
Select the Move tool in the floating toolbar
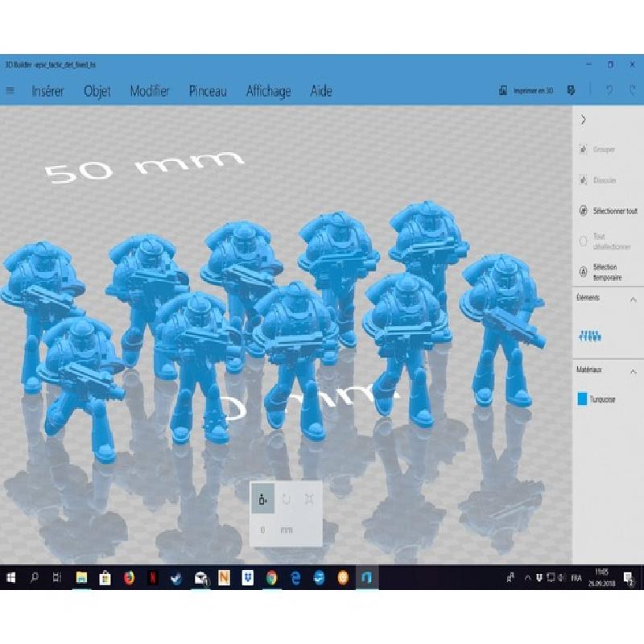click(263, 499)
